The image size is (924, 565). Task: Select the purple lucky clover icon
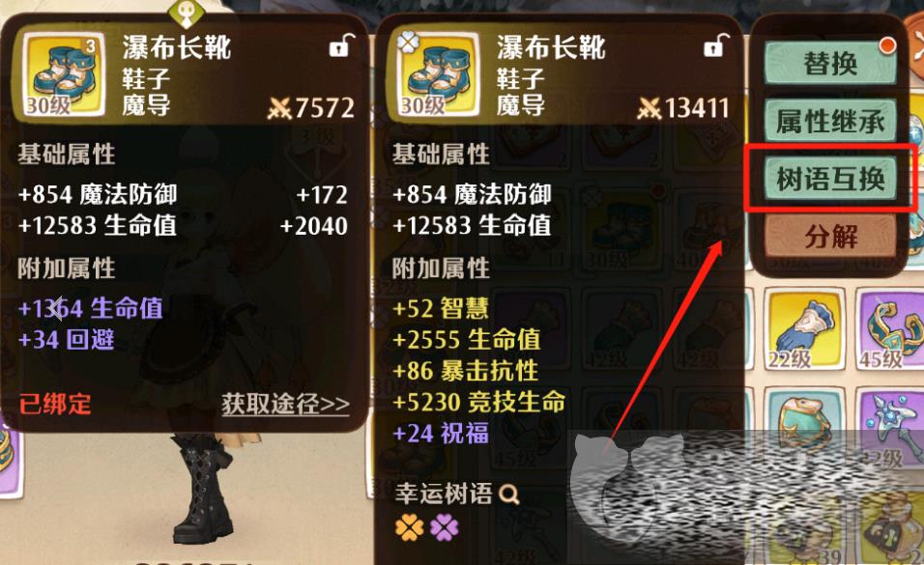(x=445, y=527)
